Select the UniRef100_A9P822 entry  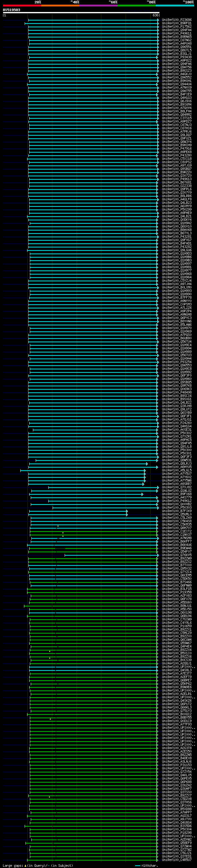[x=176, y=61]
